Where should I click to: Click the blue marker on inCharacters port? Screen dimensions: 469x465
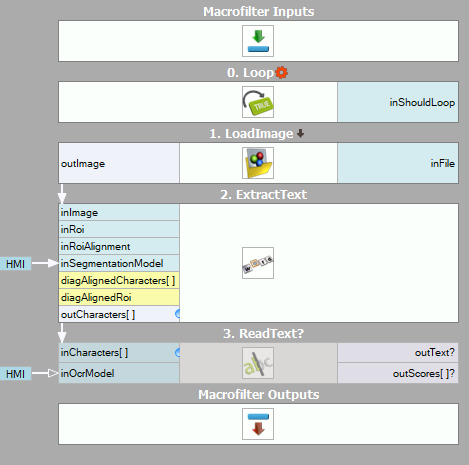point(177,353)
